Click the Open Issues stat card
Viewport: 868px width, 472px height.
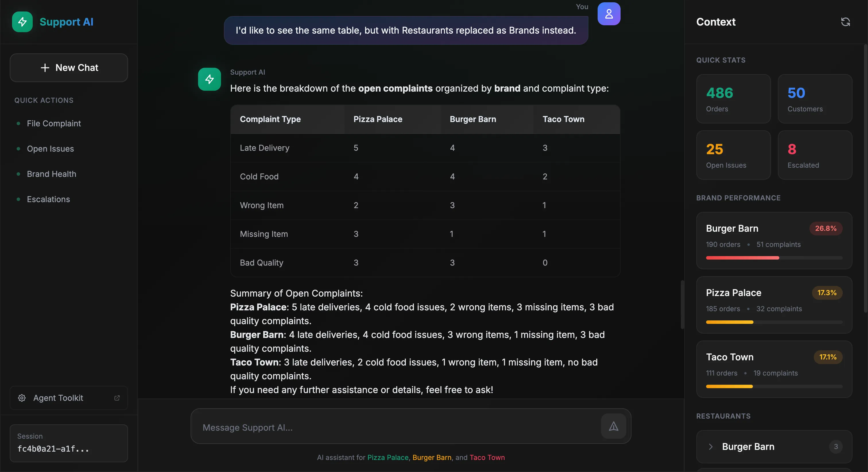pyautogui.click(x=733, y=155)
